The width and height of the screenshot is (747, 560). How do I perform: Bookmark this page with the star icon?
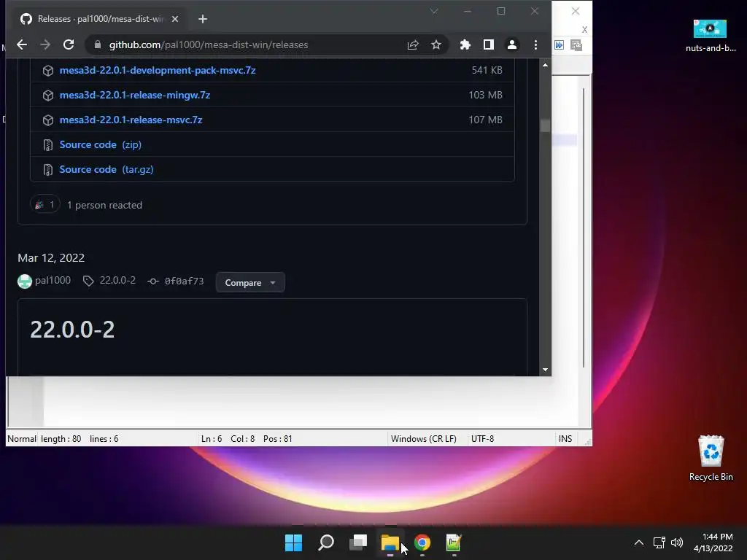pyautogui.click(x=436, y=44)
